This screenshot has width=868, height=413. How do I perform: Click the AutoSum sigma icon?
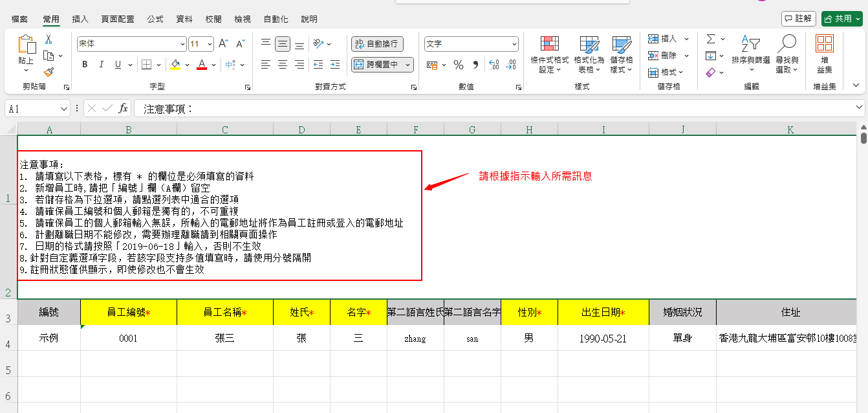coord(711,39)
